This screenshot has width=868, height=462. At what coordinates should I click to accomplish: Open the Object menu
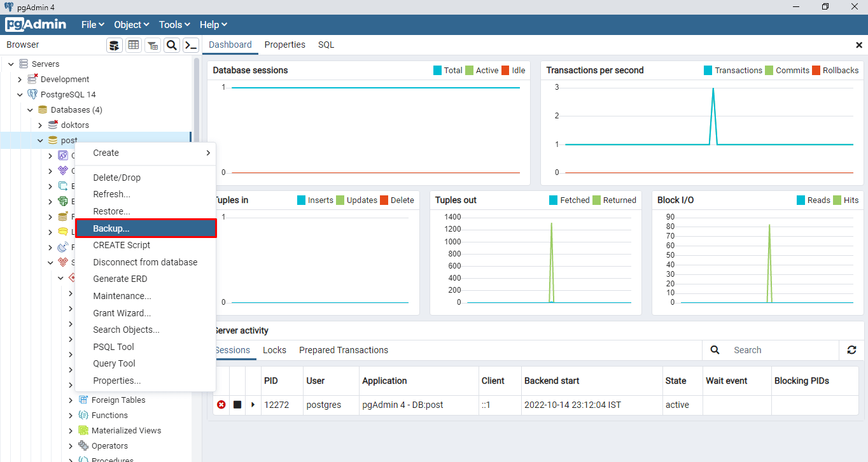tap(132, 25)
